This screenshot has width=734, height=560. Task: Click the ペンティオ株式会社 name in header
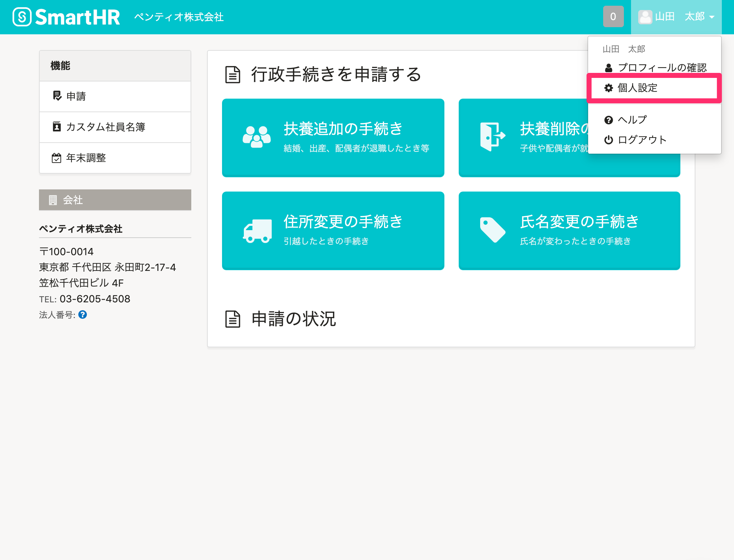coord(179,17)
